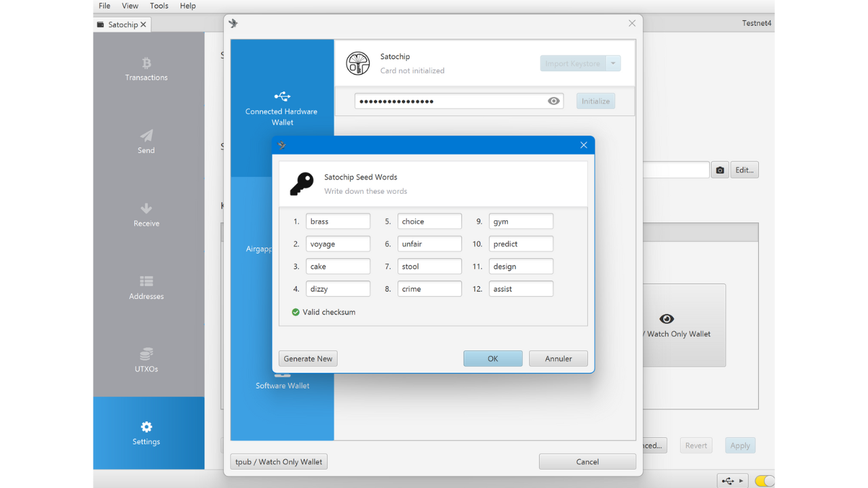This screenshot has width=868, height=488.
Task: Confirm seed words with OK
Action: (493, 359)
